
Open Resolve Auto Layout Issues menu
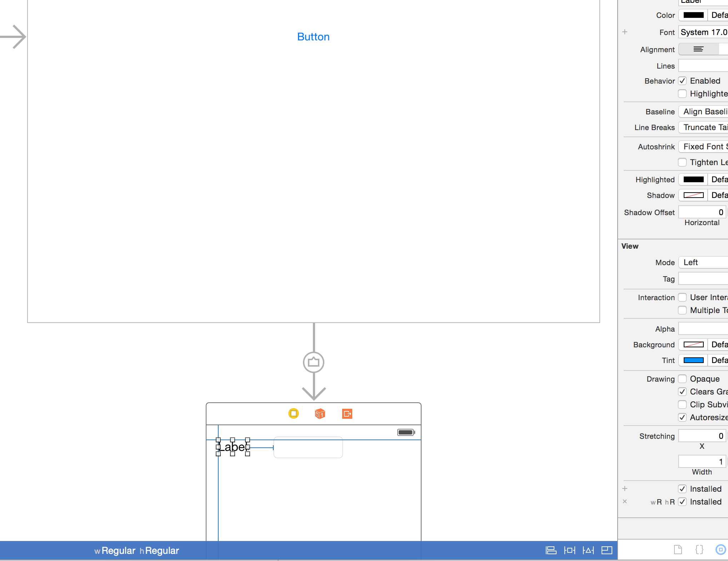pyautogui.click(x=588, y=550)
